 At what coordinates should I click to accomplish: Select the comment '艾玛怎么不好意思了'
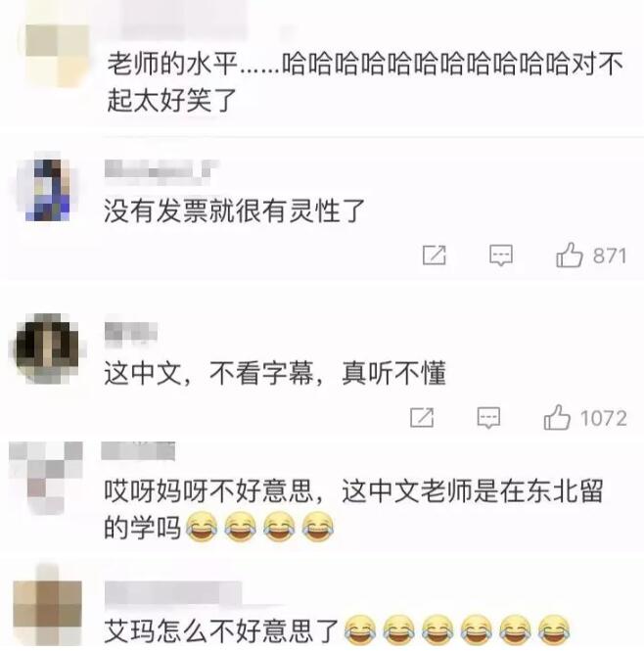tap(337, 631)
